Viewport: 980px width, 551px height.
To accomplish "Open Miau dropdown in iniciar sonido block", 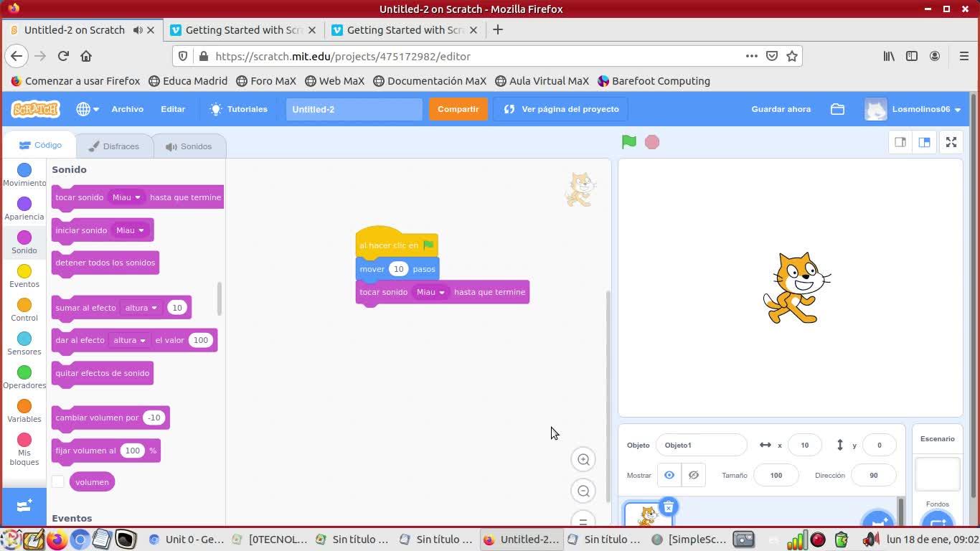I will 131,230.
